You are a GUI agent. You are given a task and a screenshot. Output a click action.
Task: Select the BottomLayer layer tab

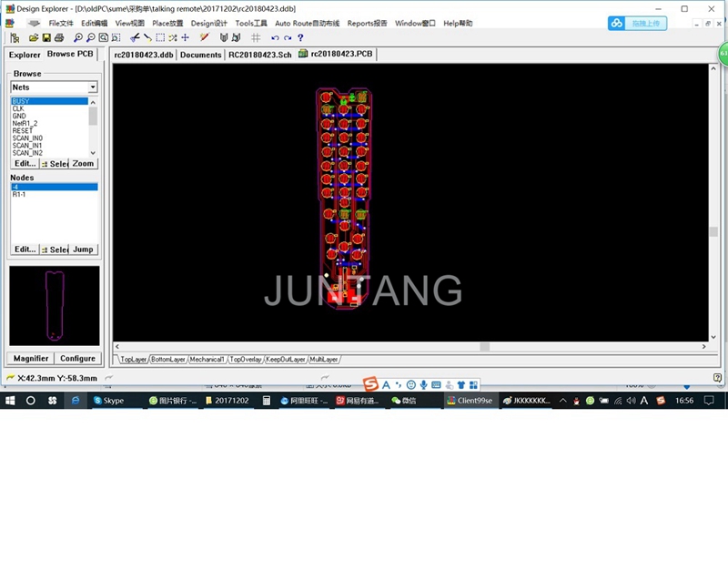168,360
